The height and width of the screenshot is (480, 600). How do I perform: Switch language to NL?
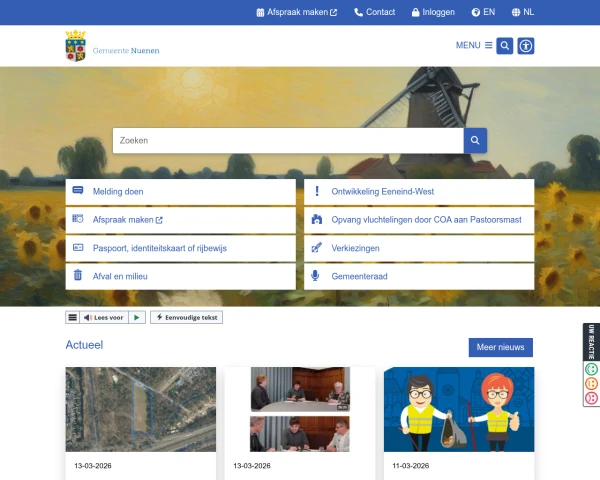click(522, 12)
